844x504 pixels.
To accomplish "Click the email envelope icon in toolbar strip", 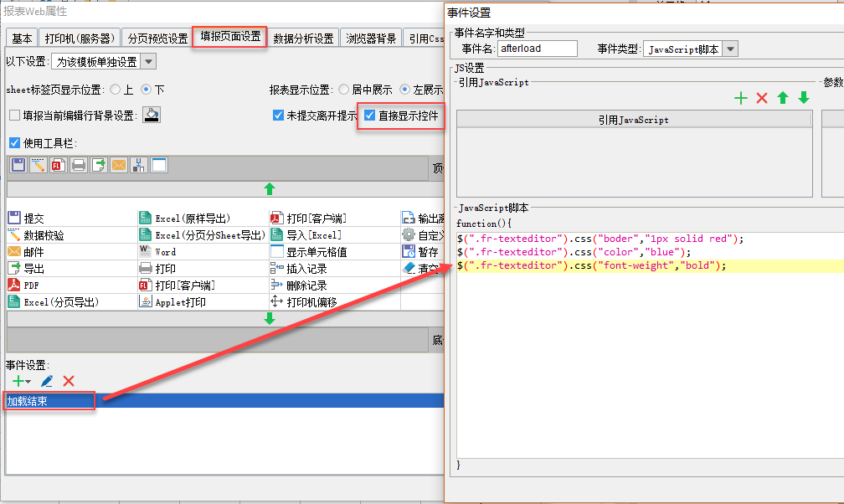I will pos(118,165).
